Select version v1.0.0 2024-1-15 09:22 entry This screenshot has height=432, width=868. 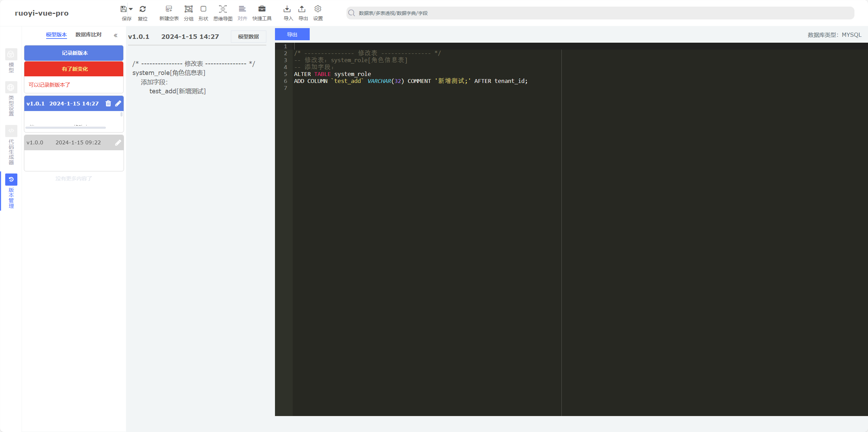tap(64, 143)
